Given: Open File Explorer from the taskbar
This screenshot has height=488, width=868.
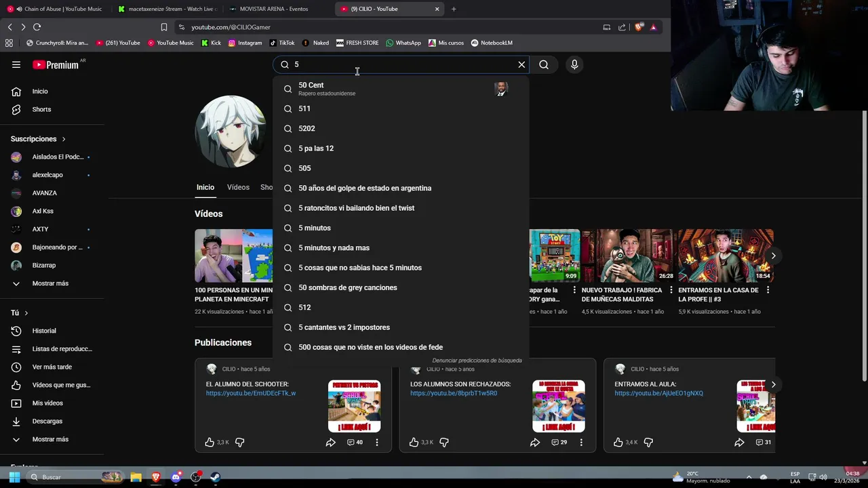Looking at the screenshot, I should tap(136, 477).
